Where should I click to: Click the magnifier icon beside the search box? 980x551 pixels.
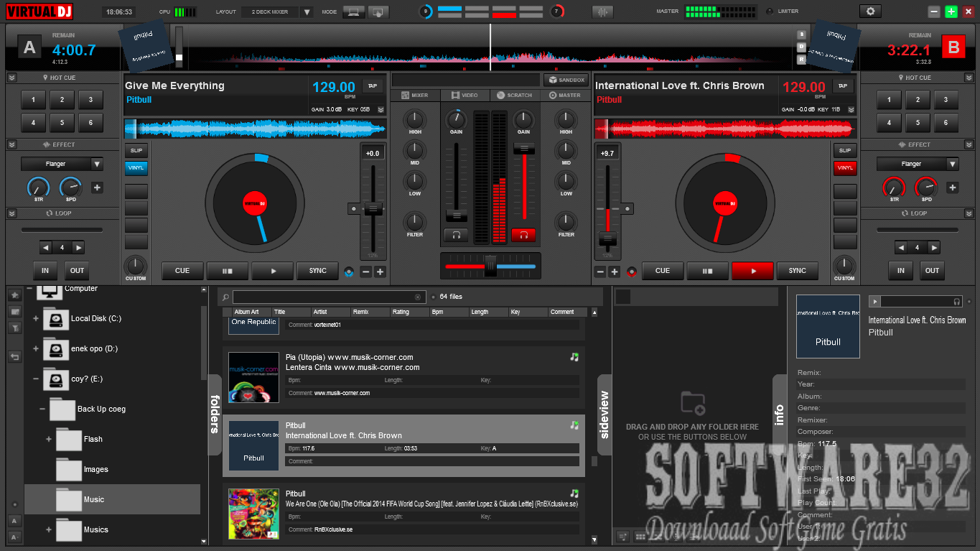point(225,297)
